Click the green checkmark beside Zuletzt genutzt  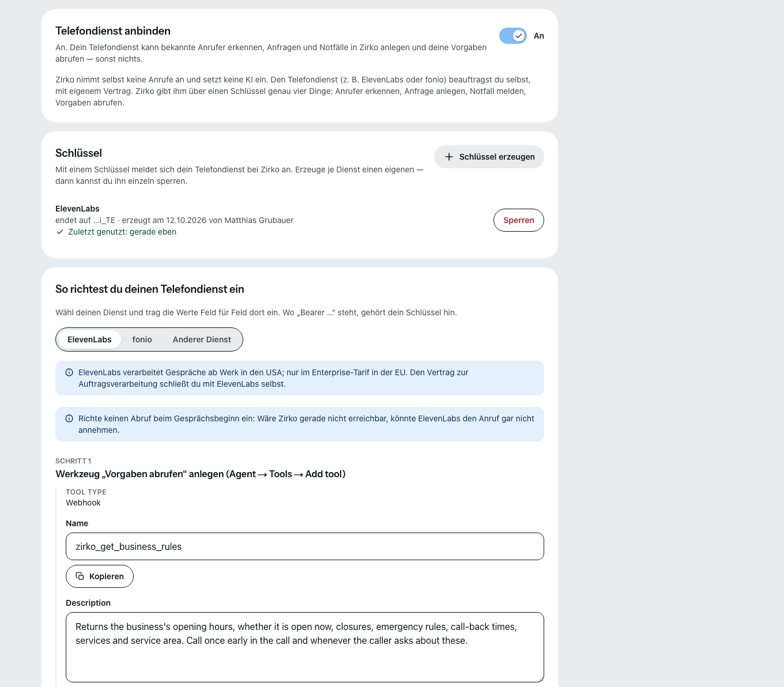pos(60,232)
